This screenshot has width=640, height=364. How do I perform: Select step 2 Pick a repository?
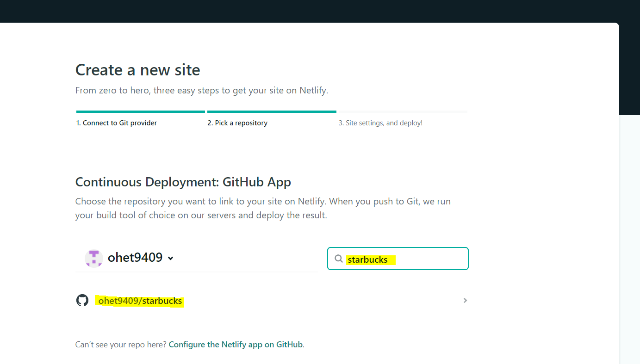[237, 123]
